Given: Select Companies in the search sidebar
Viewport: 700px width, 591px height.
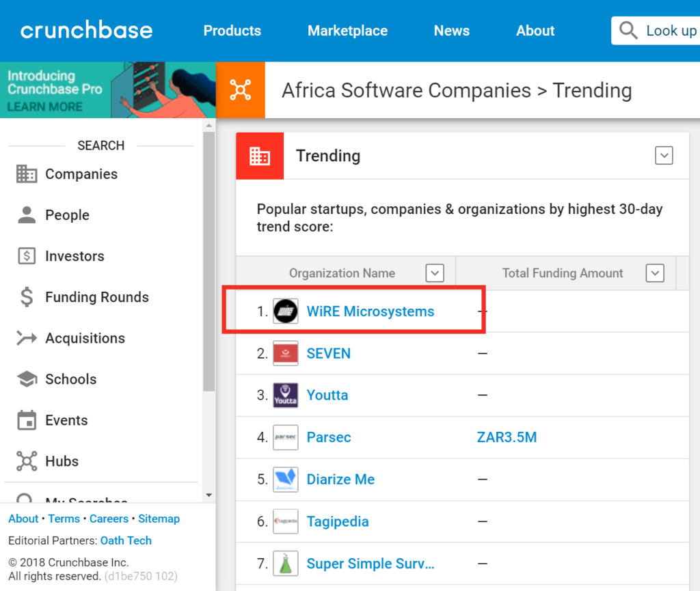Looking at the screenshot, I should (81, 174).
